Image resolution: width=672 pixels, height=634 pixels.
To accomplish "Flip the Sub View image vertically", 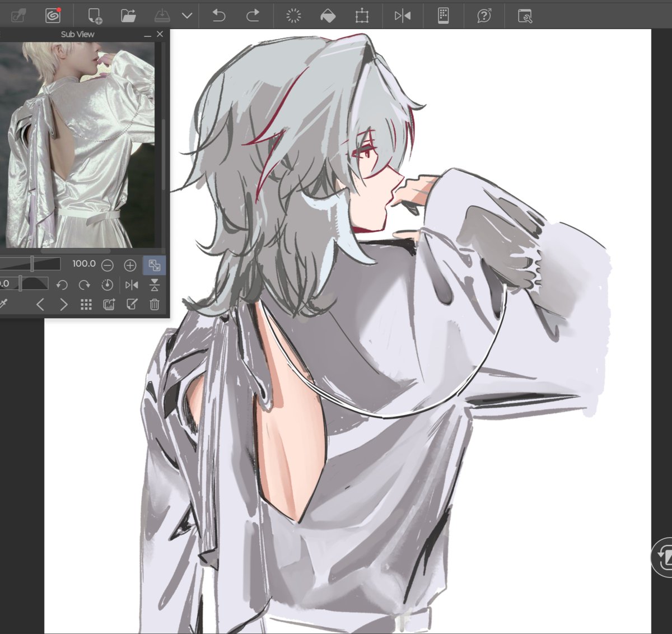I will pyautogui.click(x=155, y=285).
